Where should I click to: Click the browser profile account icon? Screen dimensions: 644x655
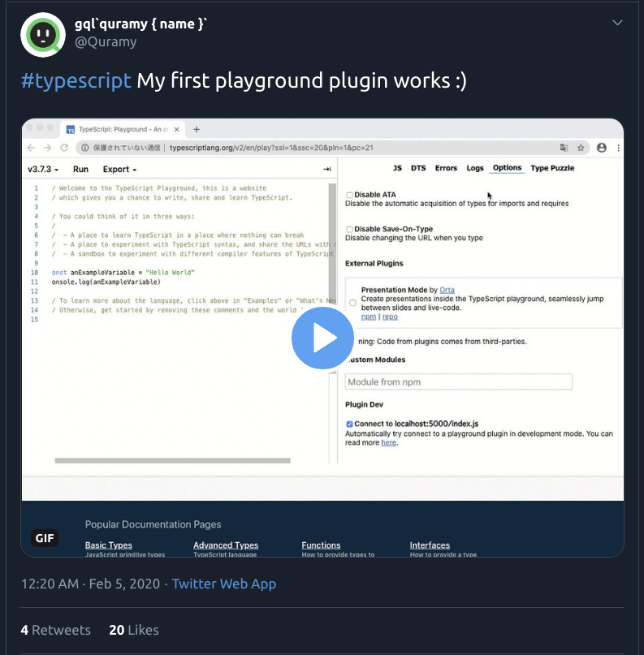(602, 148)
